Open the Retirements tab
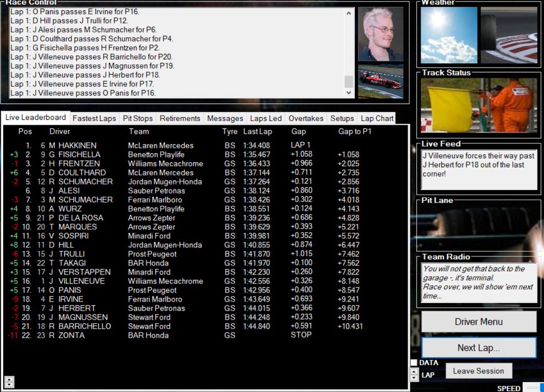Image resolution: width=544 pixels, height=392 pixels. pos(180,118)
